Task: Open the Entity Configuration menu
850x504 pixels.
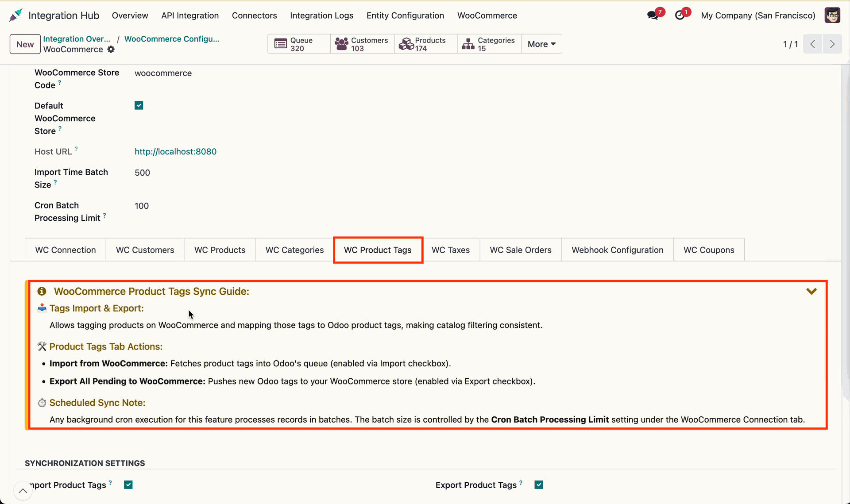Action: [405, 15]
